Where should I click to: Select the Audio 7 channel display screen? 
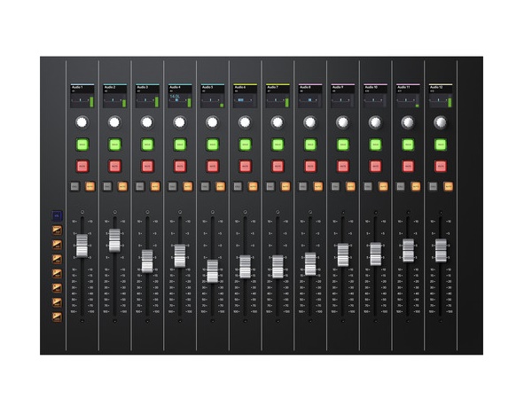point(278,96)
